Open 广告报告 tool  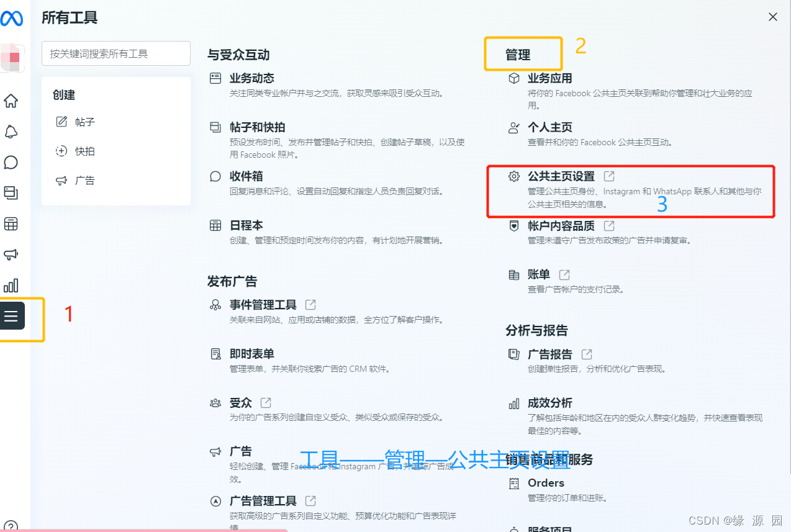pyautogui.click(x=550, y=354)
